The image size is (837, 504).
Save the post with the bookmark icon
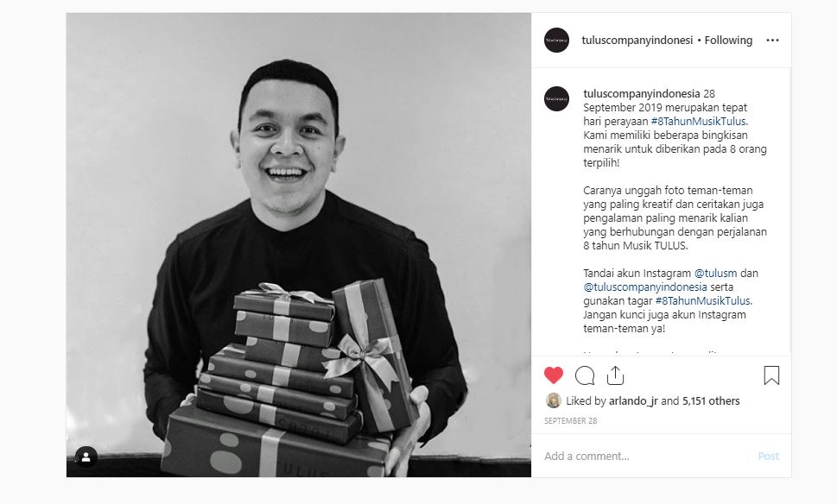tap(771, 375)
